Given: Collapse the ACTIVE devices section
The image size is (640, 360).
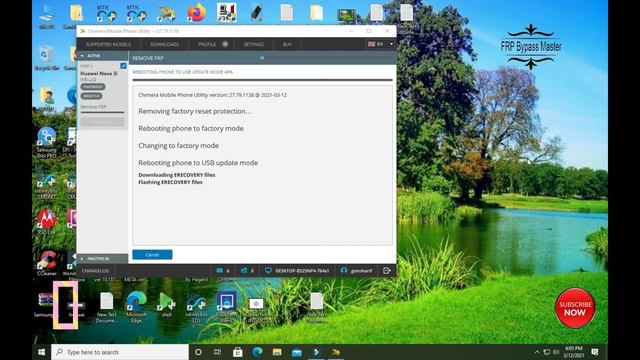Looking at the screenshot, I should click(x=82, y=56).
